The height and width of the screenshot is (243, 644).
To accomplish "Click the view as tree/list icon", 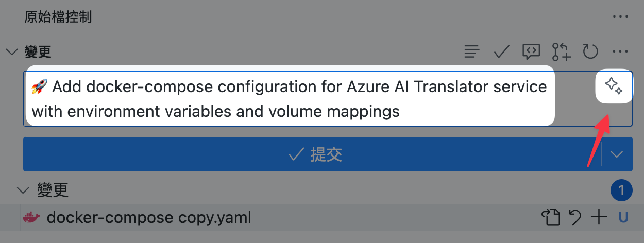I will tap(472, 51).
